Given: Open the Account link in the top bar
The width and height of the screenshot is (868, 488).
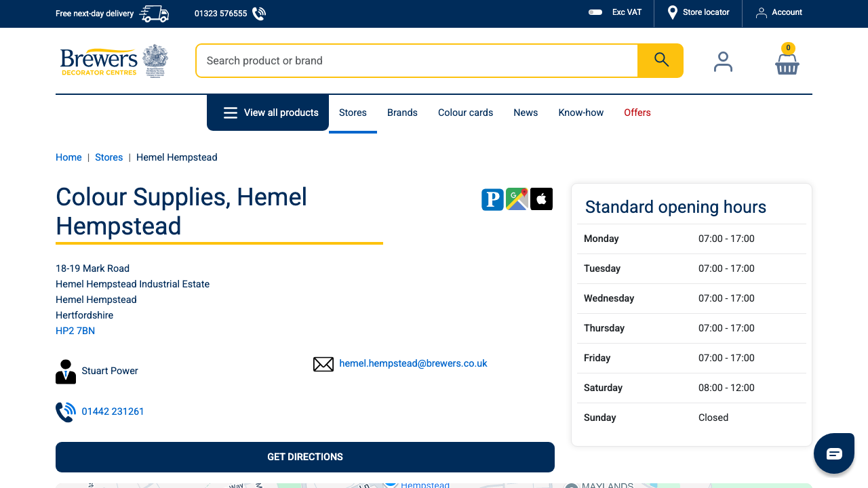Looking at the screenshot, I should [x=779, y=12].
